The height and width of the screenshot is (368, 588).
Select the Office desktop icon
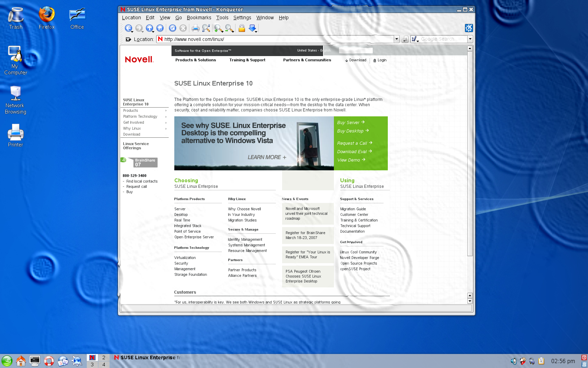pyautogui.click(x=77, y=19)
